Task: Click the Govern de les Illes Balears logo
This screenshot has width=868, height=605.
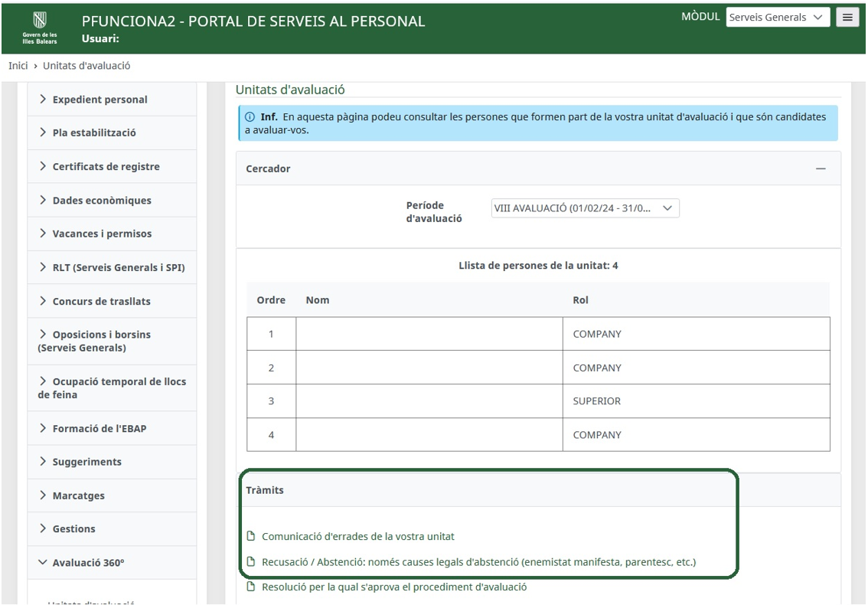Action: [39, 28]
